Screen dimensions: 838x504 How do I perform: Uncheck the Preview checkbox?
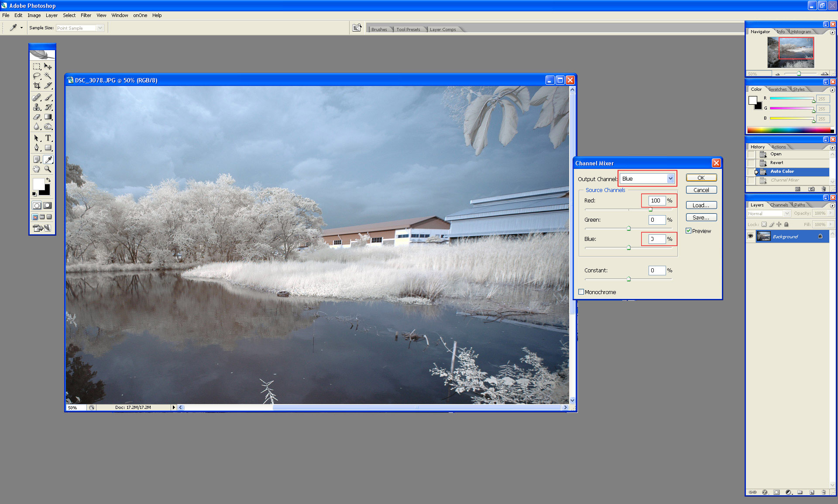click(x=688, y=231)
